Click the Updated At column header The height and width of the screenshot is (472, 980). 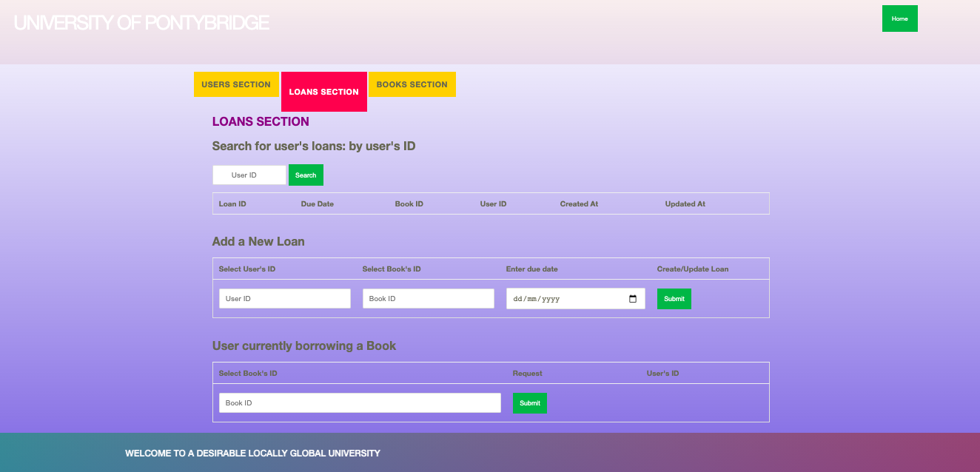point(685,203)
